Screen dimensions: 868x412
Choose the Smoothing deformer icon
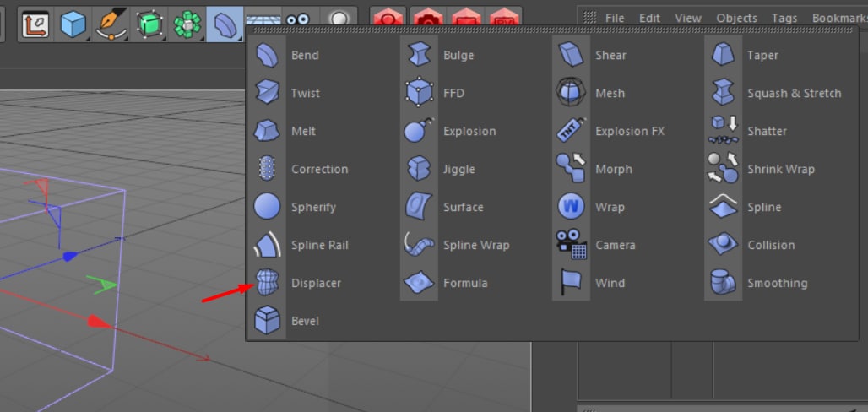click(x=723, y=283)
